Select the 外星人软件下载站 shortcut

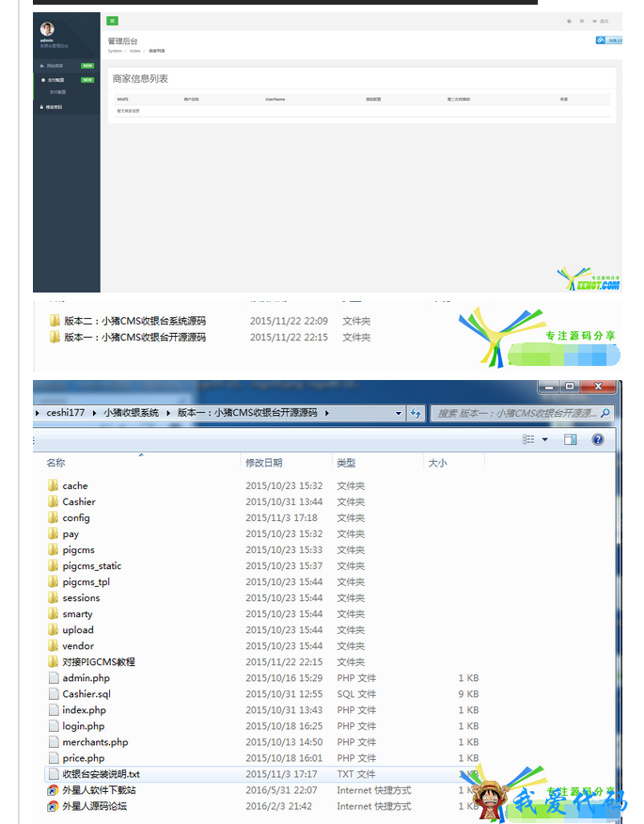(91, 790)
